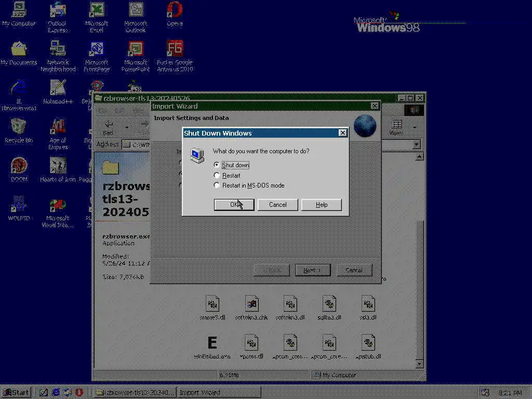Select the ssl3.dll file in rzbrowser folder

[x=368, y=308]
